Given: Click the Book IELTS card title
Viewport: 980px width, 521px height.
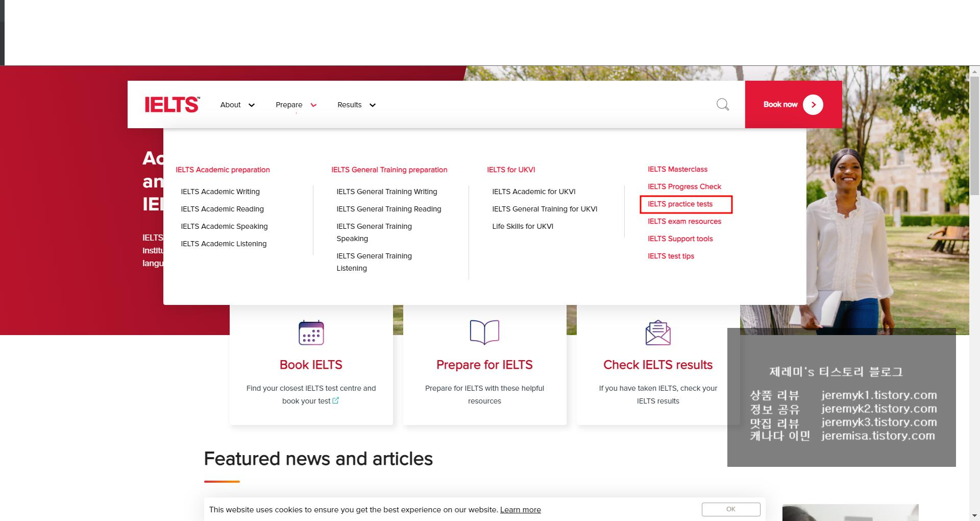Looking at the screenshot, I should (x=311, y=365).
